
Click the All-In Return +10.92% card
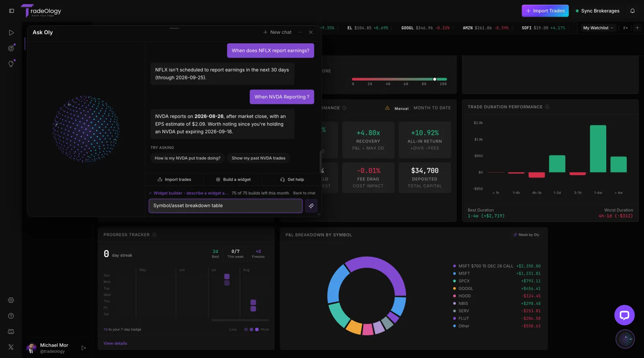[x=425, y=140]
